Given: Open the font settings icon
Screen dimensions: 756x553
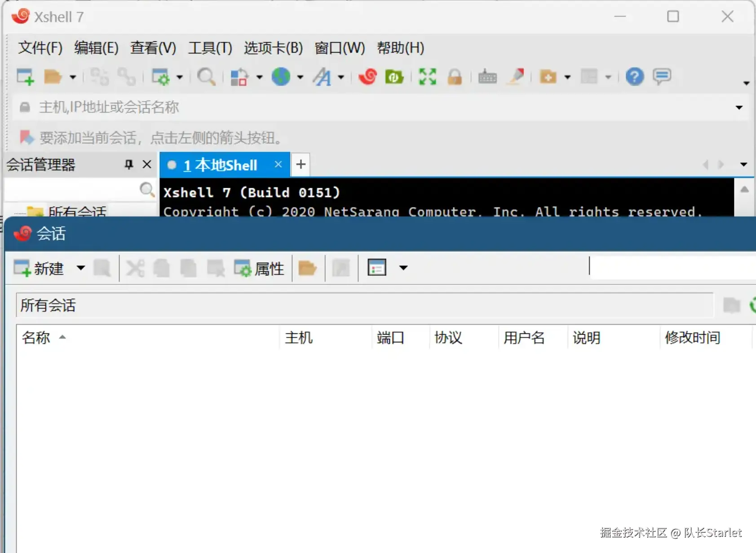Looking at the screenshot, I should (x=322, y=77).
